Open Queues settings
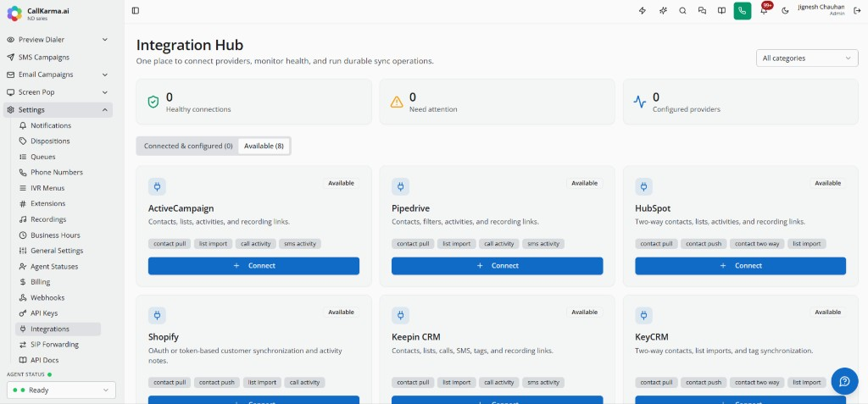The height and width of the screenshot is (404, 868). pos(58,157)
